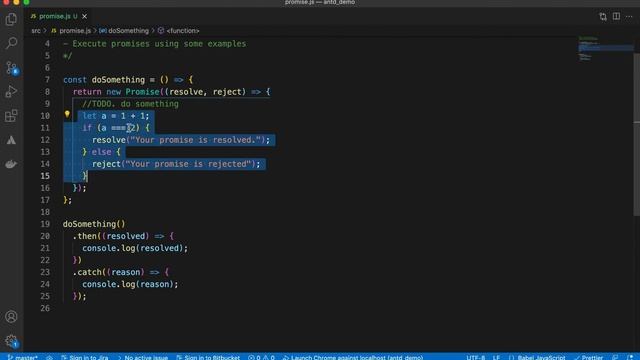The width and height of the screenshot is (640, 360).
Task: Open the editor More Actions ellipsis
Action: pos(629,16)
